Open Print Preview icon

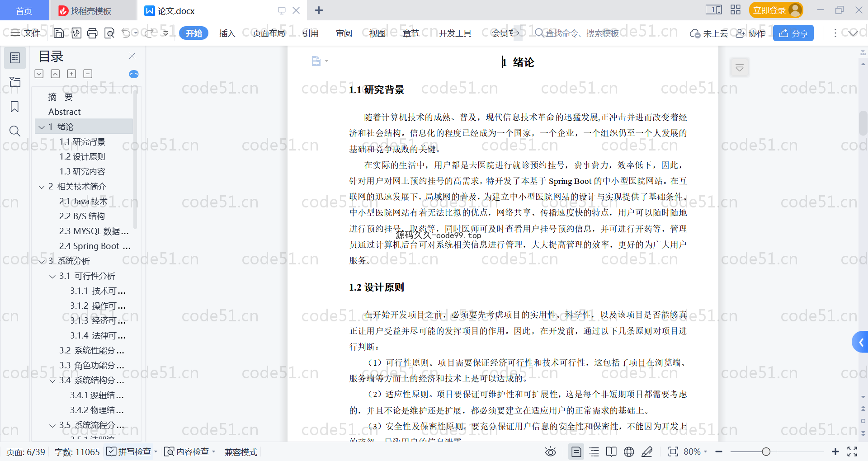(x=109, y=33)
